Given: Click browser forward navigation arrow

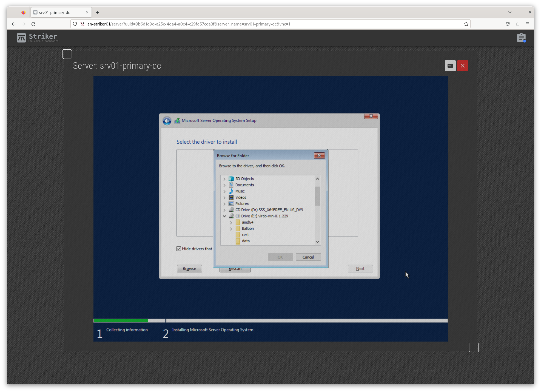Looking at the screenshot, I should 24,24.
